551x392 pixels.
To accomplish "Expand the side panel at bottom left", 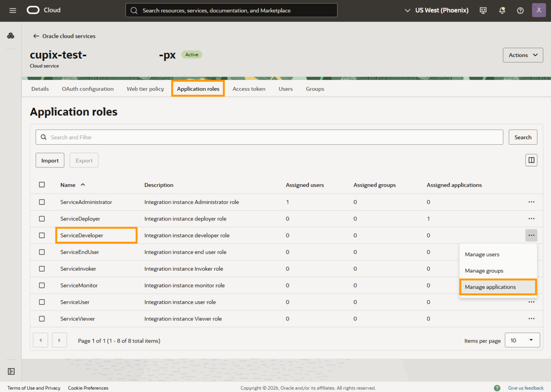I will coord(11,371).
